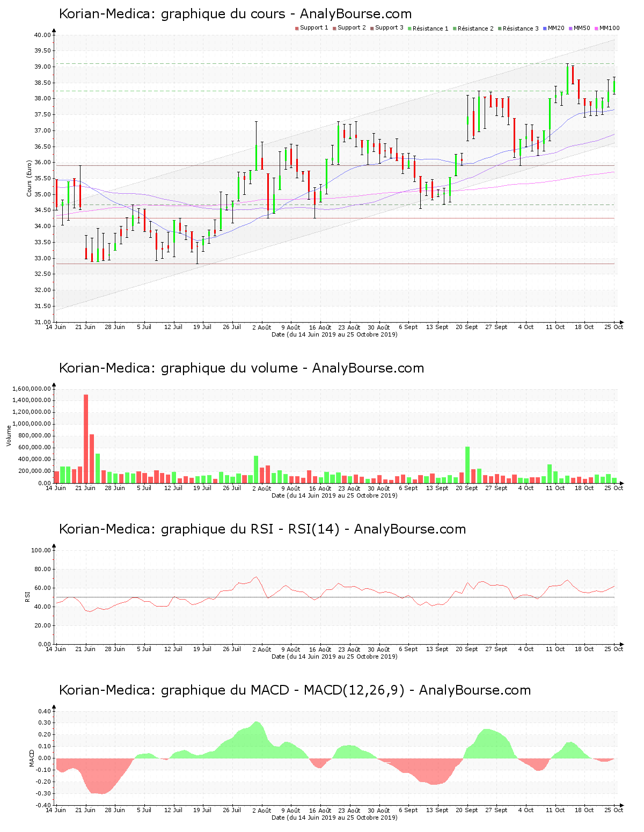Click the 'graphique du RSI - RSI(14)' title
This screenshot has height=832, width=644.
pos(262,529)
